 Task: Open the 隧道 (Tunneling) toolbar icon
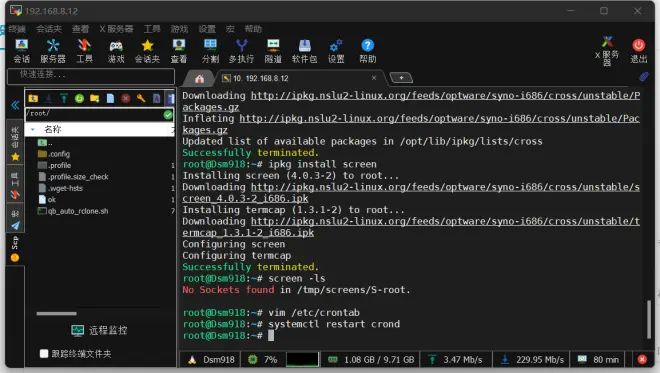point(273,51)
